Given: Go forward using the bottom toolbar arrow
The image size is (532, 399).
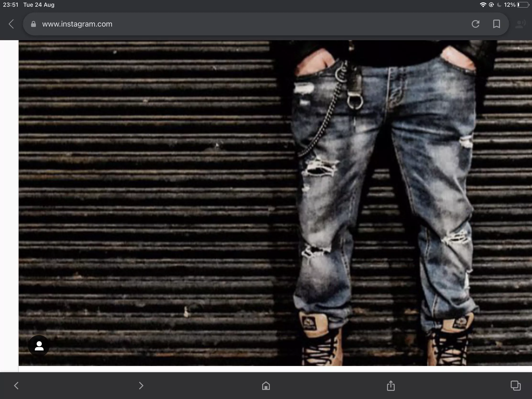Looking at the screenshot, I should point(141,386).
